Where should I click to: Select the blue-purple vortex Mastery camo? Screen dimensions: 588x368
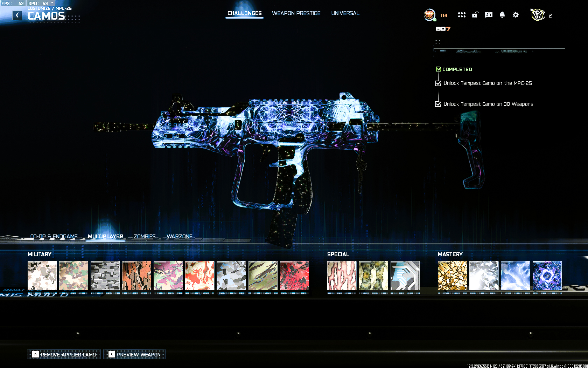click(x=547, y=275)
